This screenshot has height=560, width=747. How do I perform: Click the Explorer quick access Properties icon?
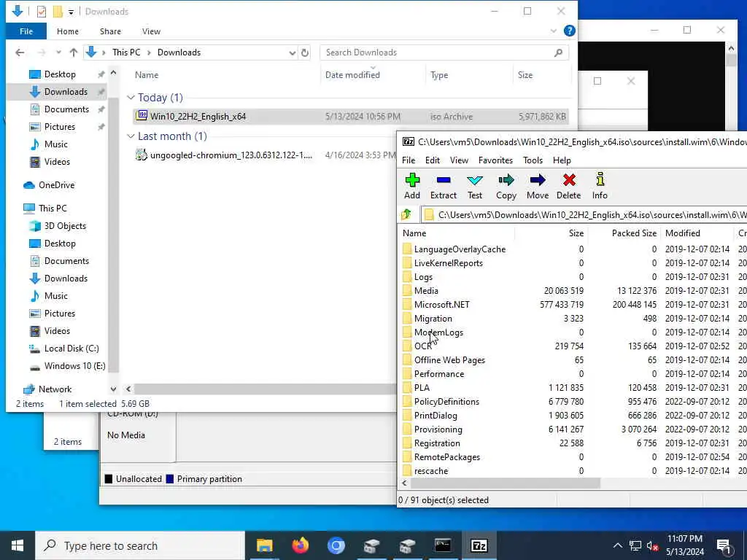point(42,12)
